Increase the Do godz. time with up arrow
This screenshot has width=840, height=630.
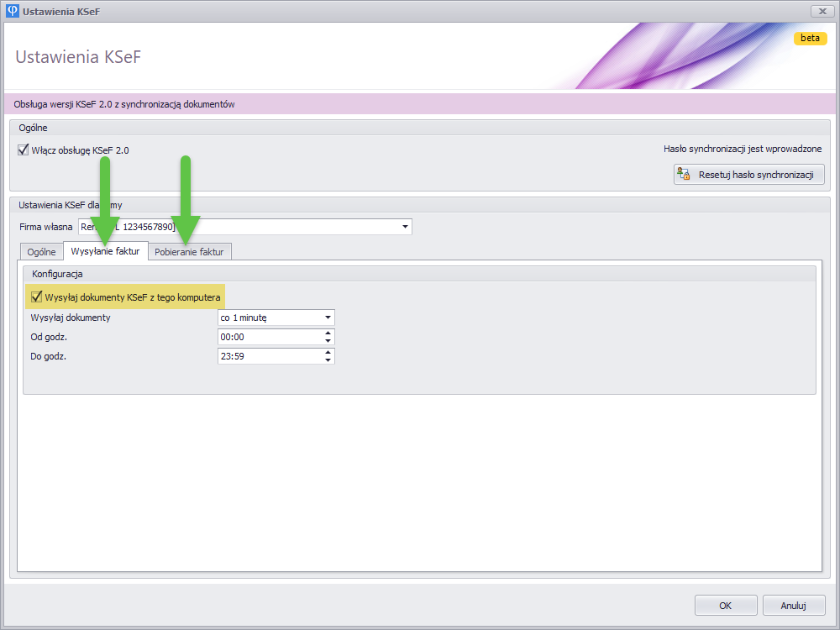tap(328, 352)
